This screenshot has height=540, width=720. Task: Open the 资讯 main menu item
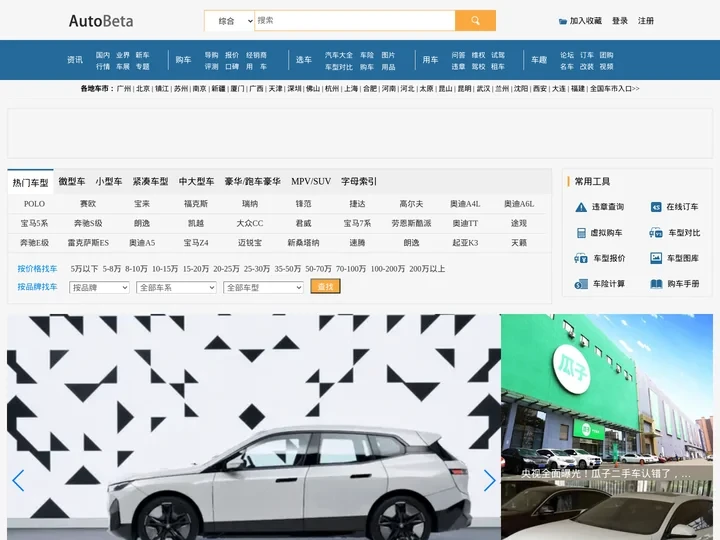pyautogui.click(x=75, y=60)
